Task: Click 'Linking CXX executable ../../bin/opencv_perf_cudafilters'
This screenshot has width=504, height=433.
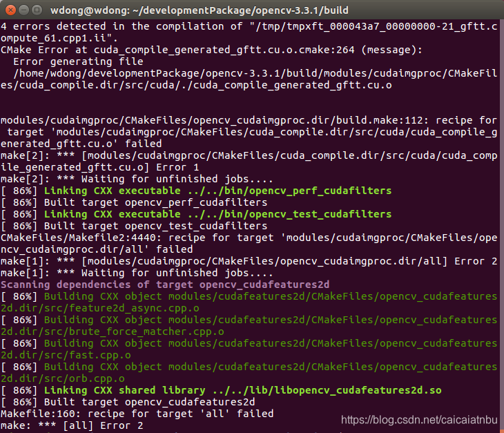Action: coord(217,191)
